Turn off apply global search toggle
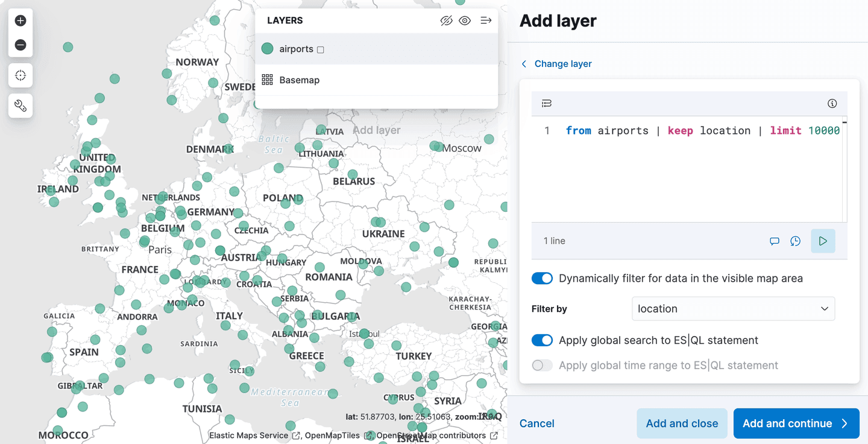Viewport: 868px width, 444px height. 542,340
